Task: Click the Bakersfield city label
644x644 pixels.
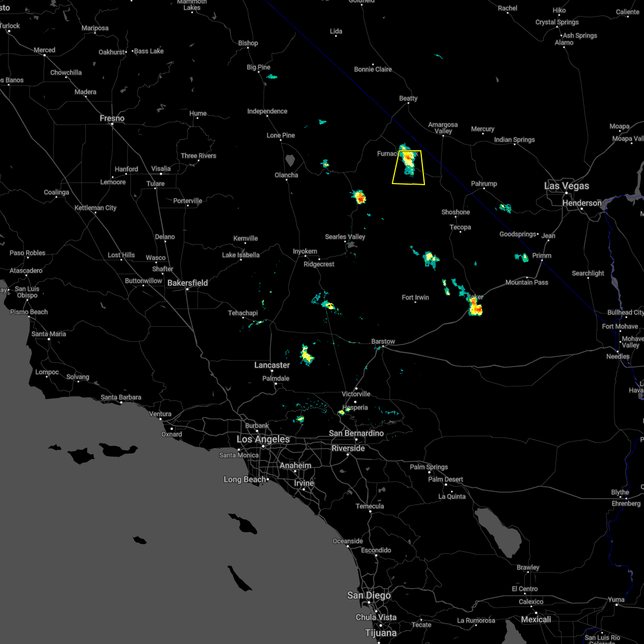Action: pyautogui.click(x=187, y=283)
